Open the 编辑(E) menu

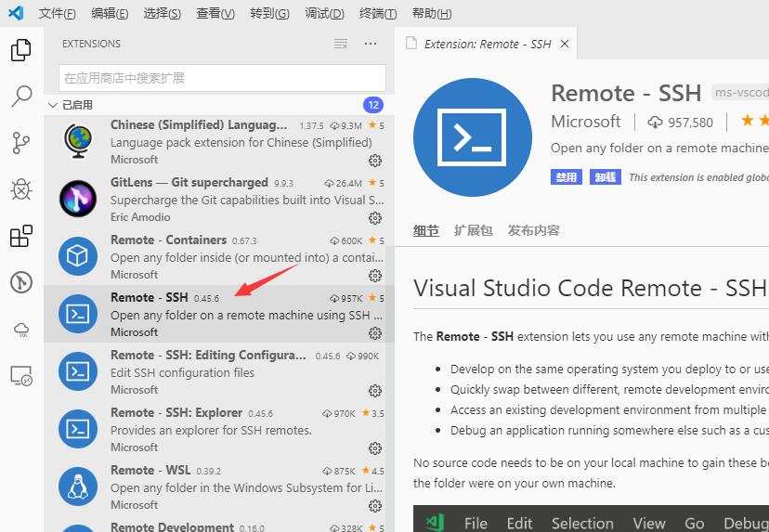click(x=110, y=13)
